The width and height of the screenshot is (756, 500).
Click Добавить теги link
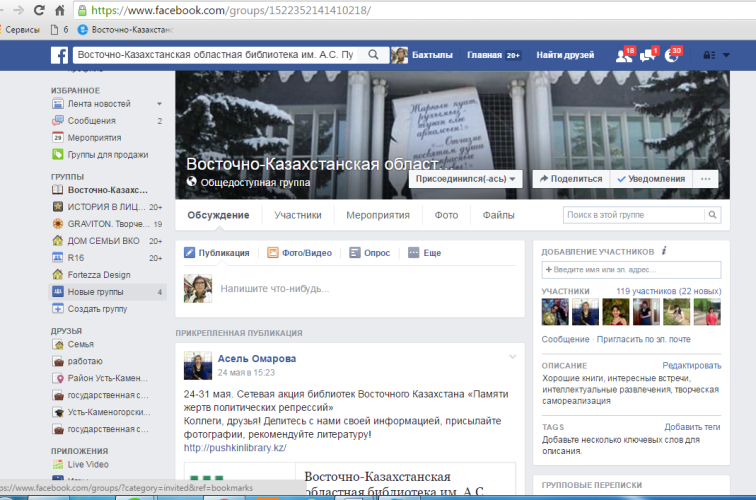click(x=692, y=427)
